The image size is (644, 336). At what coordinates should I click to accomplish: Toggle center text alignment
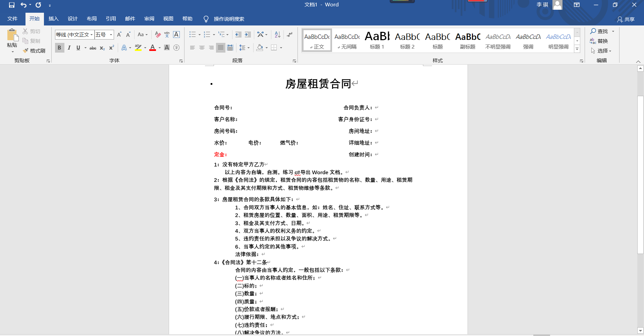point(202,48)
